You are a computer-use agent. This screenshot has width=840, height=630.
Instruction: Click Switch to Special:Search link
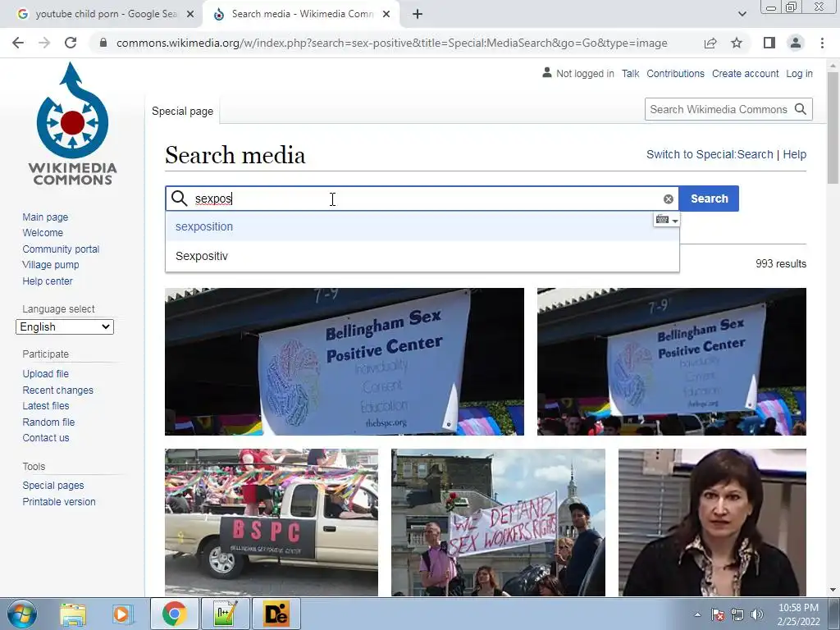[x=710, y=154]
